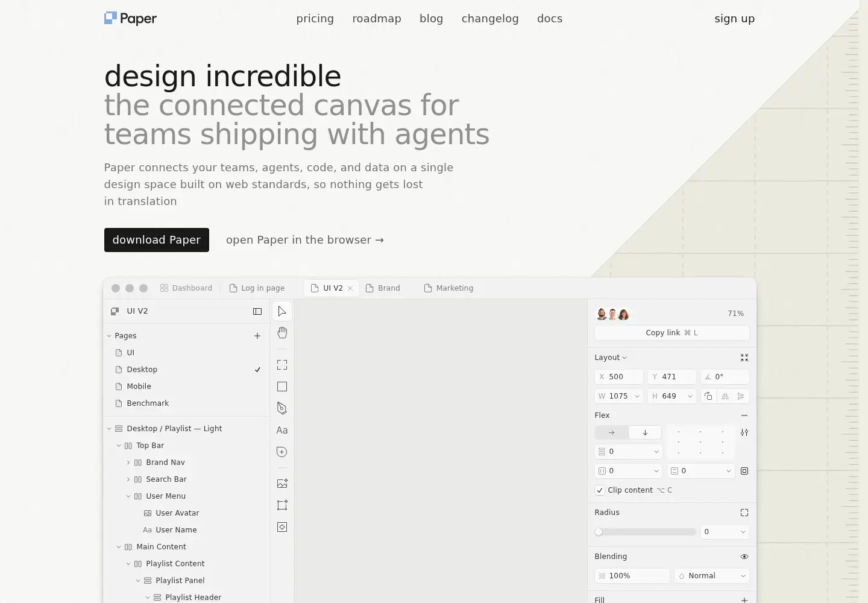Toggle the sidebar panel icon next to UI V2
The width and height of the screenshot is (868, 603).
point(257,311)
